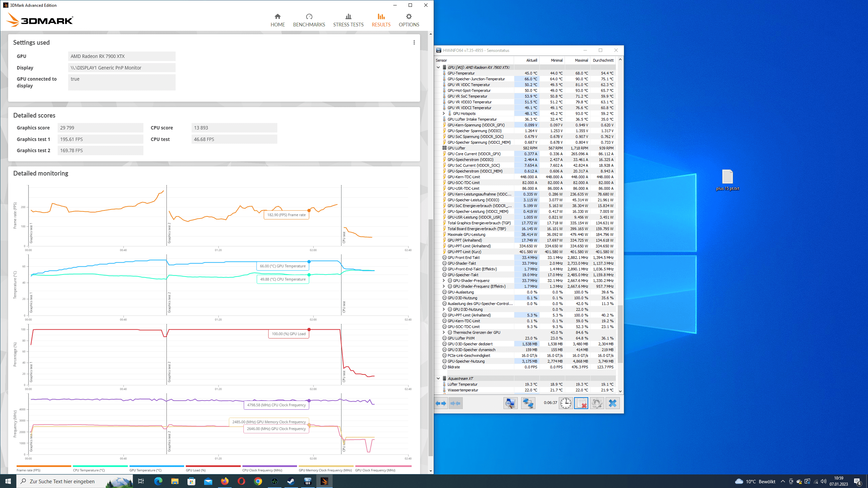Open the three-dot menu in Settings used

(x=414, y=42)
